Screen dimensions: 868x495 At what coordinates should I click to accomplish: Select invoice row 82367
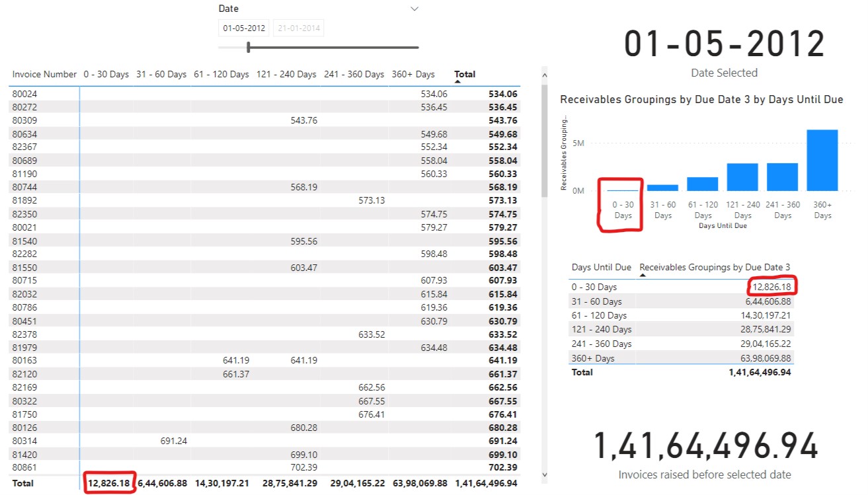pos(265,147)
